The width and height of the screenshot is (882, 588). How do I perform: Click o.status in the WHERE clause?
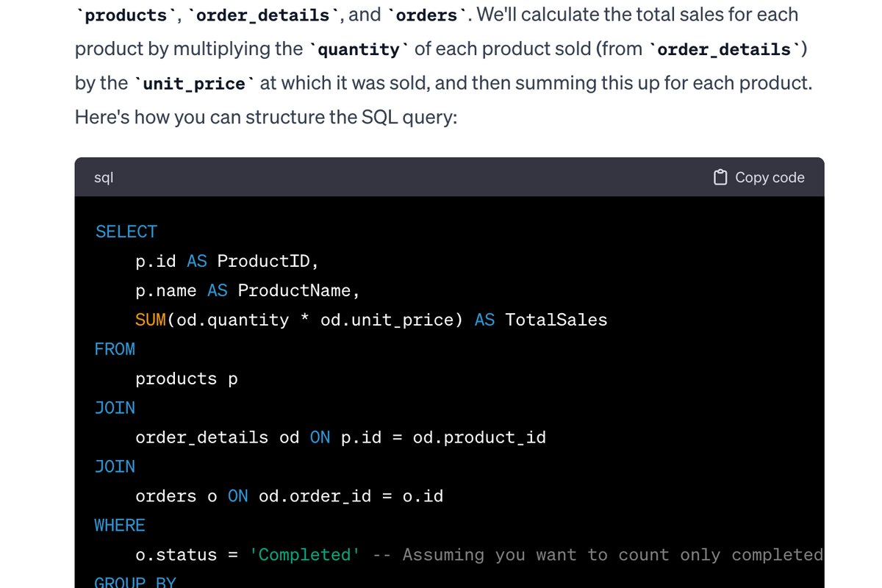[176, 555]
